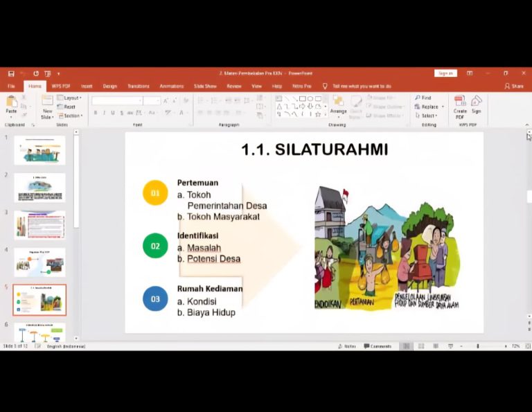Click the Share button
Viewport: 532px width, 412px height.
tap(514, 87)
